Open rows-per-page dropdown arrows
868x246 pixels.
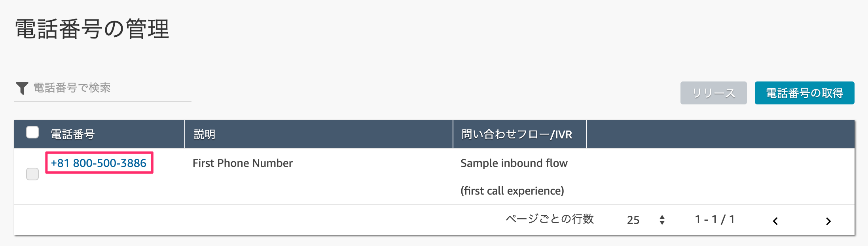(x=662, y=220)
